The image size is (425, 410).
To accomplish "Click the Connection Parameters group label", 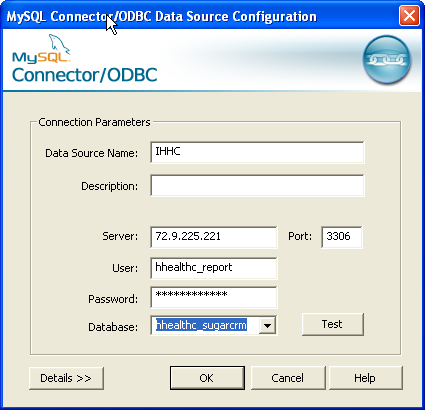I will pos(94,122).
